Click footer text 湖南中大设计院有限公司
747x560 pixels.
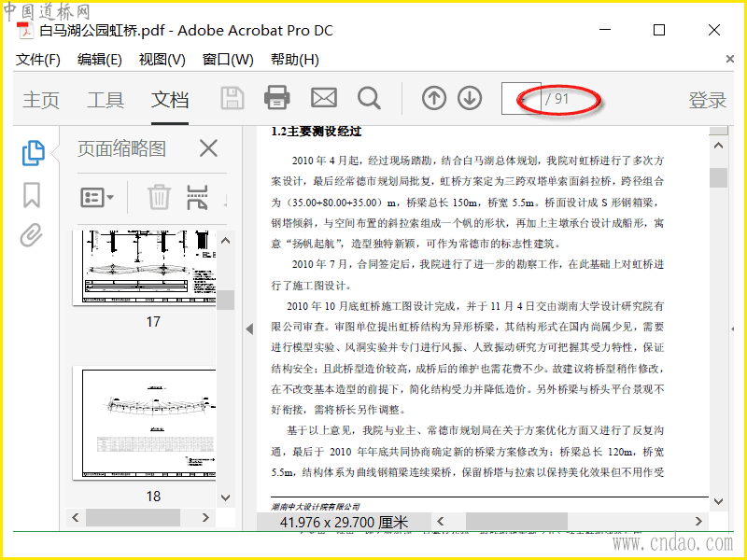point(315,507)
